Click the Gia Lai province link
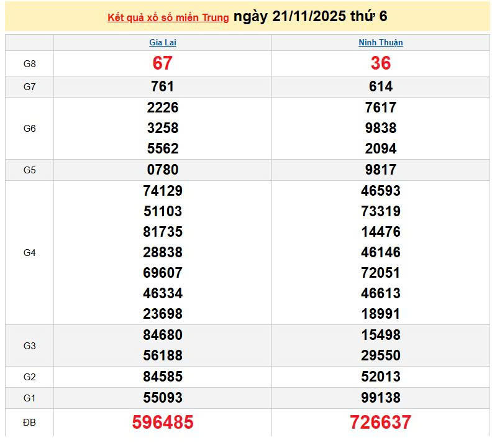 tap(163, 43)
